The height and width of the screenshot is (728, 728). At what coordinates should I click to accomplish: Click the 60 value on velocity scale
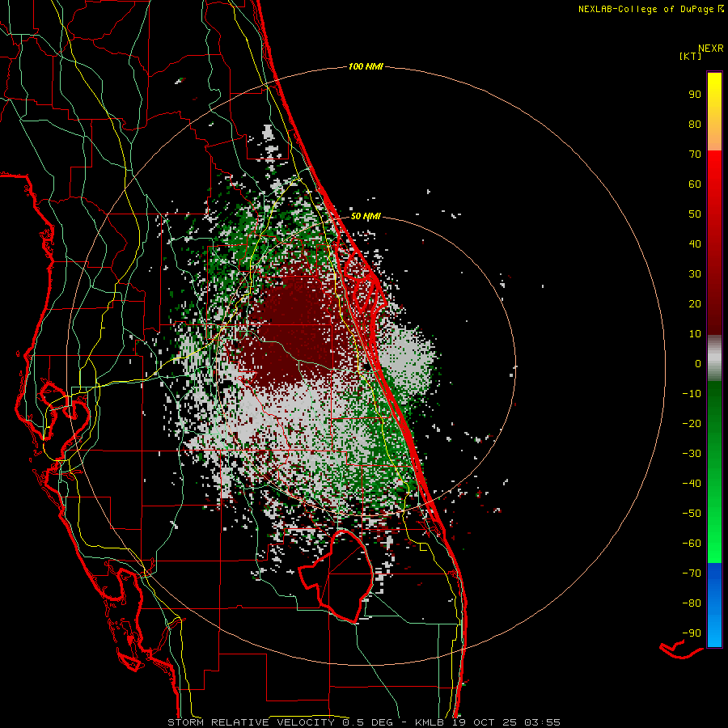click(695, 184)
